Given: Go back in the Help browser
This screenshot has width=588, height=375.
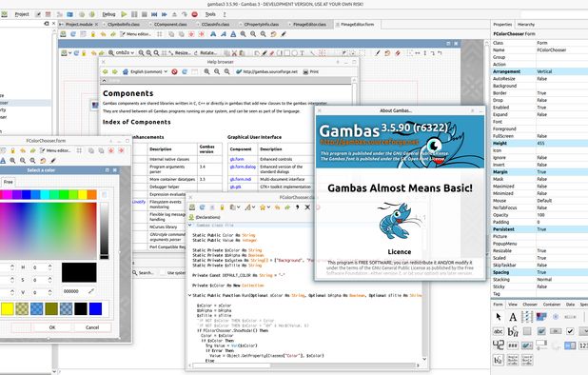Looking at the screenshot, I should pyautogui.click(x=106, y=71).
